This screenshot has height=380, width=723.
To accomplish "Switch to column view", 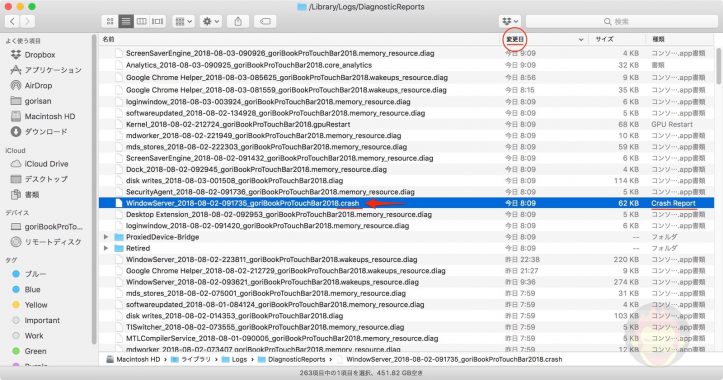I will pyautogui.click(x=142, y=21).
